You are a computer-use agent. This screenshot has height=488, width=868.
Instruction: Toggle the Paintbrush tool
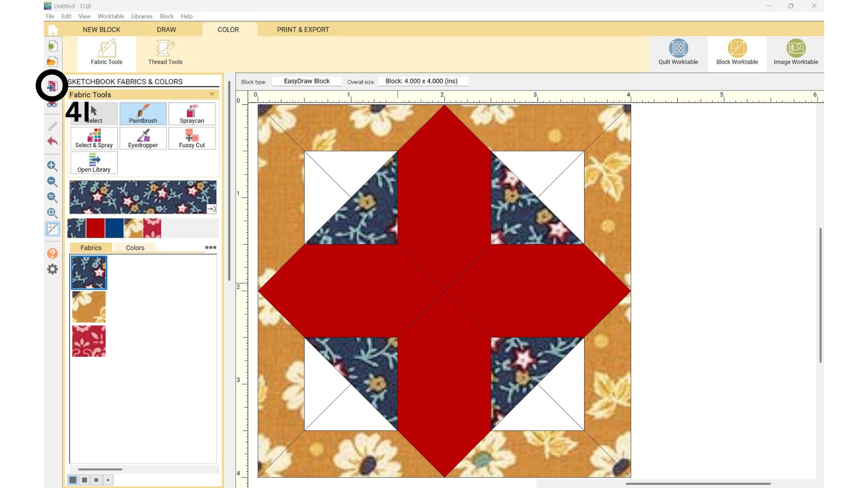(x=143, y=114)
